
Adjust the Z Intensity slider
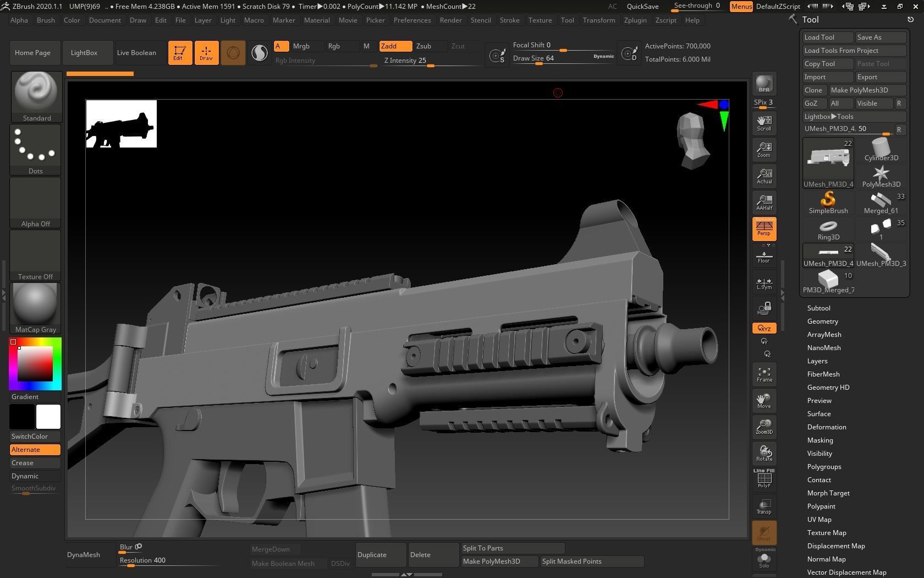432,61
